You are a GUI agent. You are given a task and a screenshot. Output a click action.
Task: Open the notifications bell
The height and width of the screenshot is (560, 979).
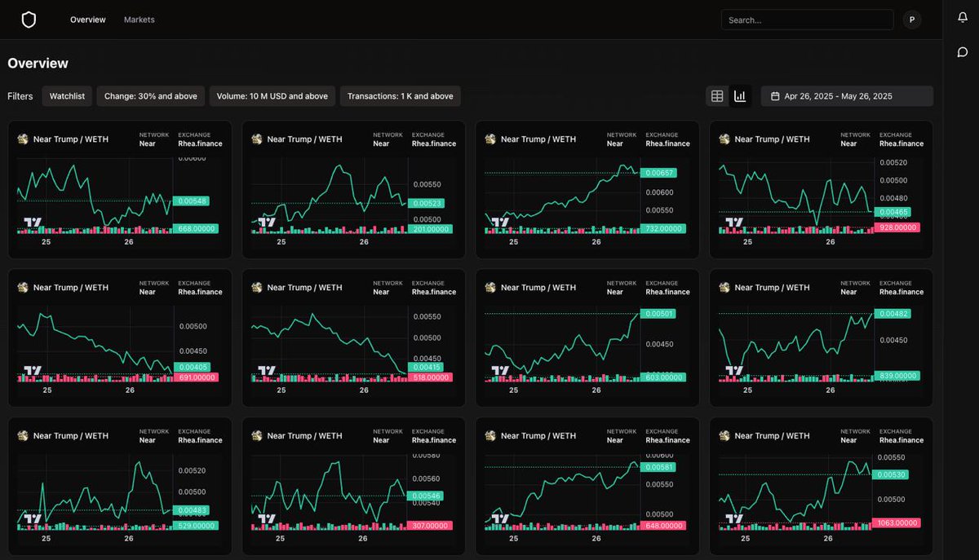tap(963, 19)
